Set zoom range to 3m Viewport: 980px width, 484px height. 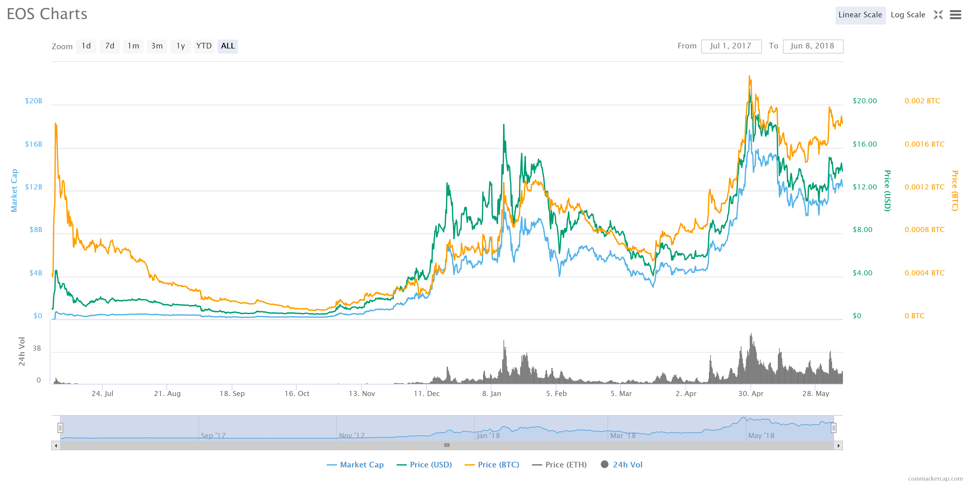(157, 46)
